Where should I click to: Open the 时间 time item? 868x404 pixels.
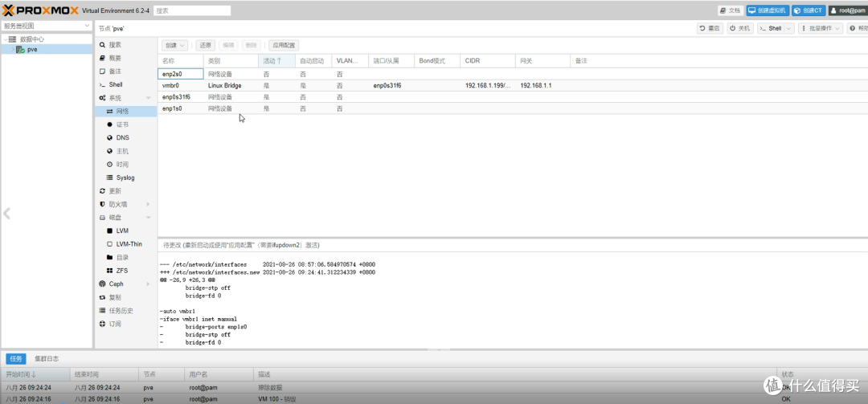coord(122,165)
